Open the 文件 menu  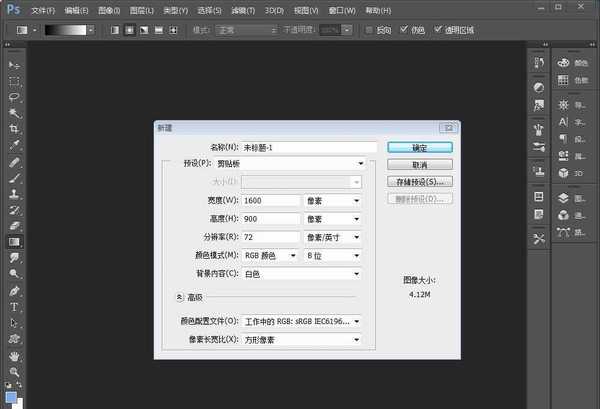click(x=42, y=9)
